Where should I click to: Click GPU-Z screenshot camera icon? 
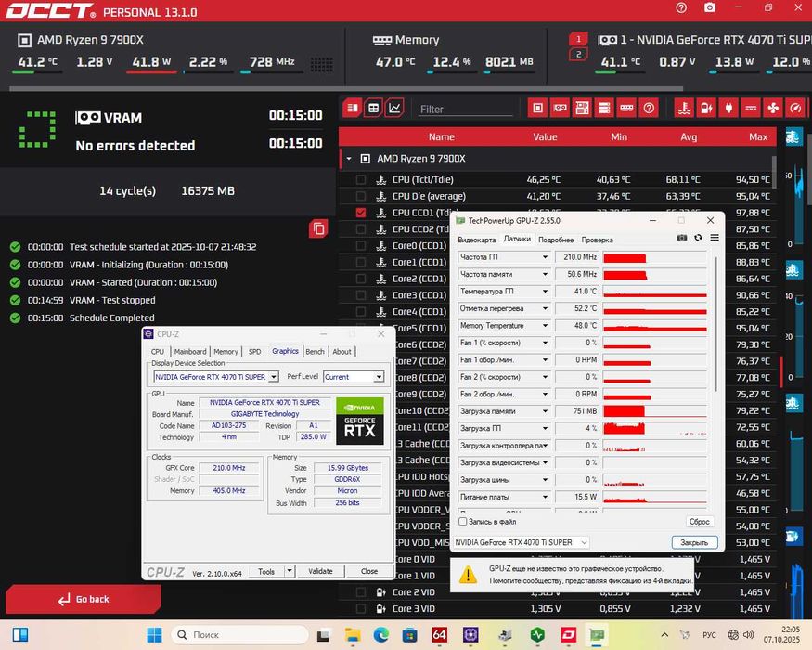[x=681, y=238]
